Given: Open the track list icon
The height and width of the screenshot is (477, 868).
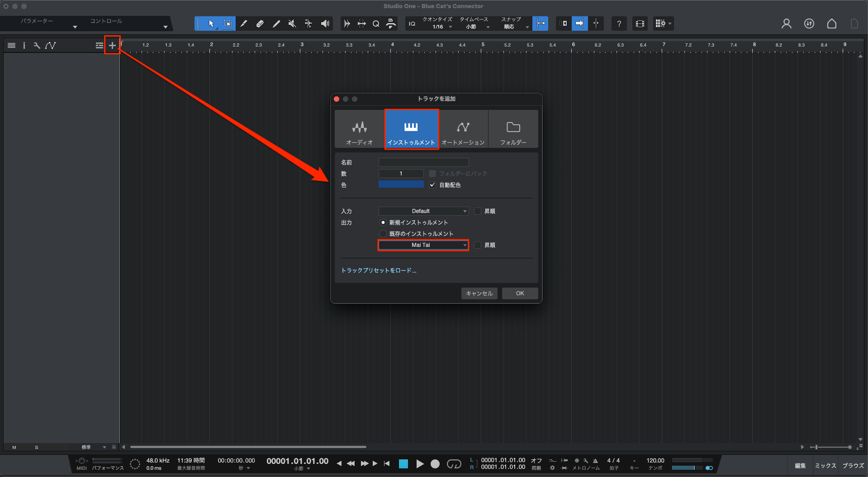Looking at the screenshot, I should [12, 45].
